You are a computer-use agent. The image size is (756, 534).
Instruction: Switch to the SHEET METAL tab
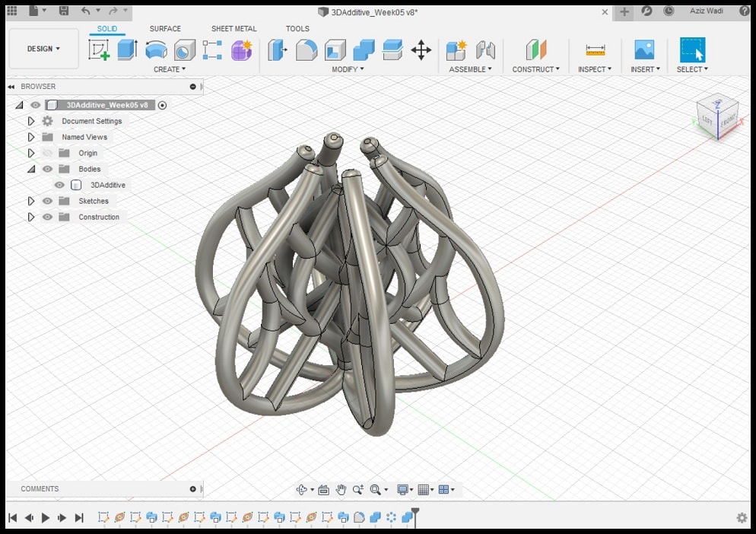(233, 29)
